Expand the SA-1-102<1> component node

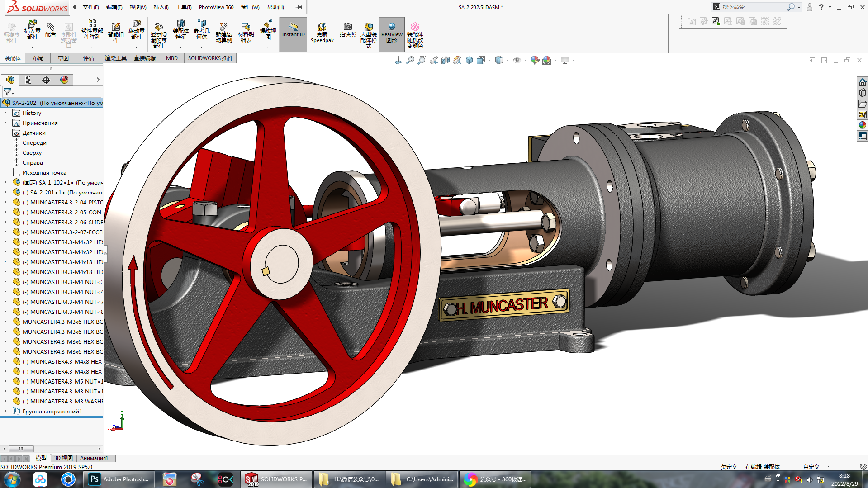(5, 183)
